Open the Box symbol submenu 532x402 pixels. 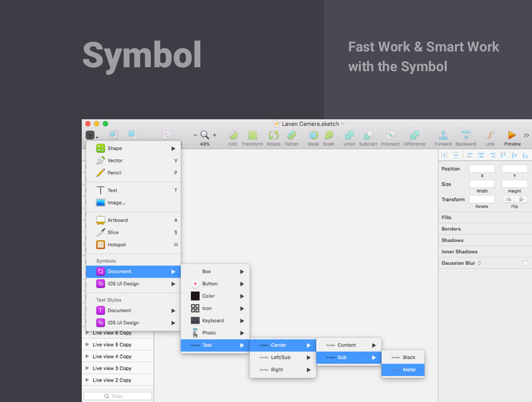(x=215, y=272)
